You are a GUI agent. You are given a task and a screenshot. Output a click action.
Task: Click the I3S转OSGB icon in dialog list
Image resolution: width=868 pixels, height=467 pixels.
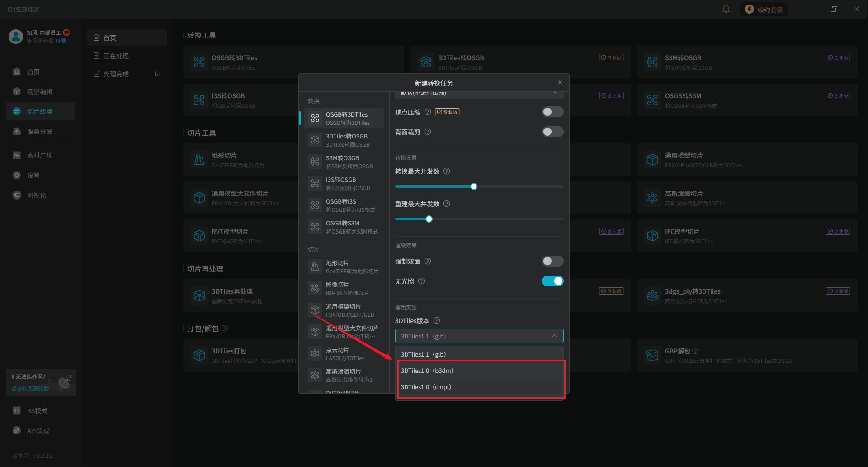pos(315,184)
